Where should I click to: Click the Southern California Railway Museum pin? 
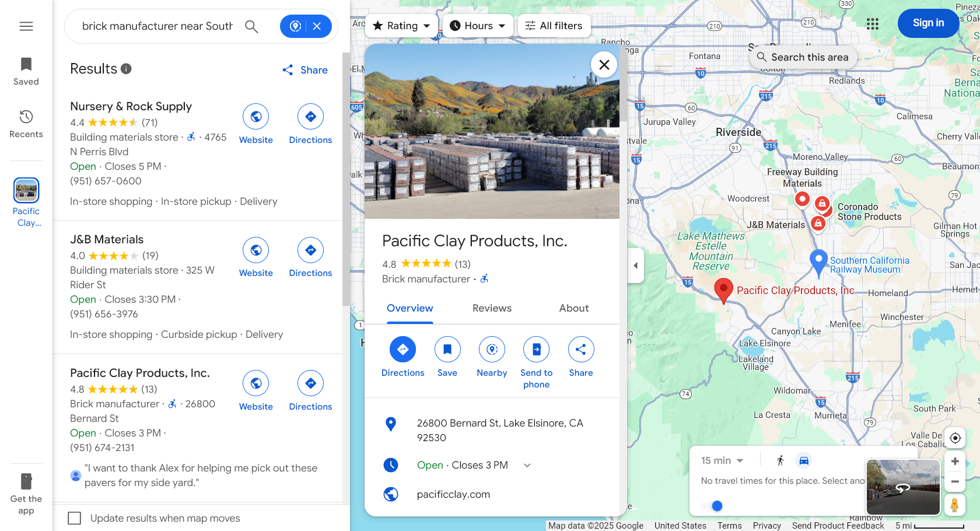(x=819, y=263)
